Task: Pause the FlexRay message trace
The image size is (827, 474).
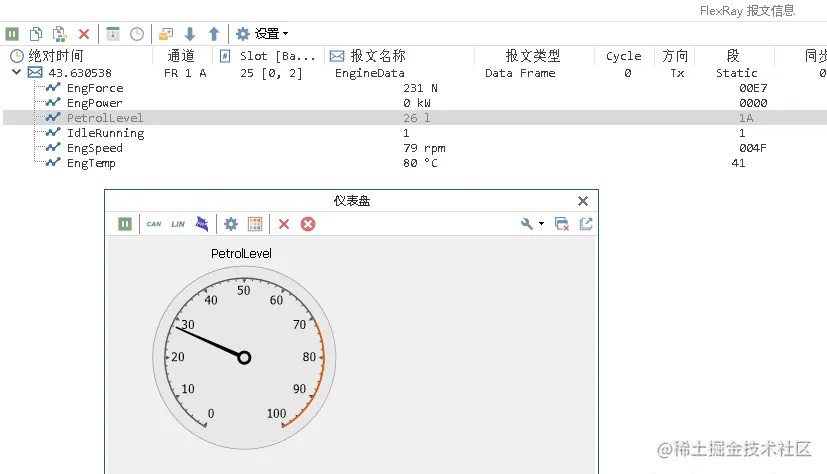Action: (12, 34)
